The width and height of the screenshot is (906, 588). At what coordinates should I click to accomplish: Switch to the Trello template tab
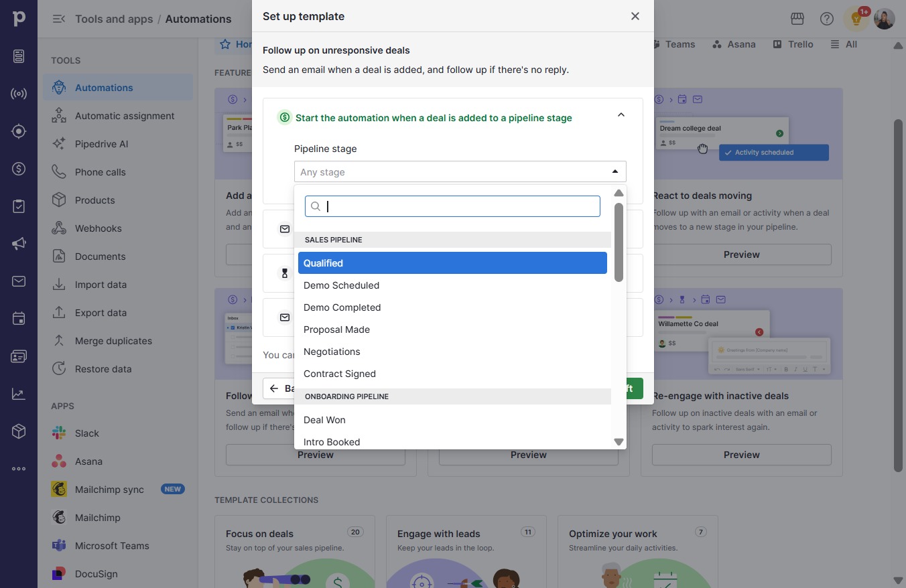tap(793, 44)
